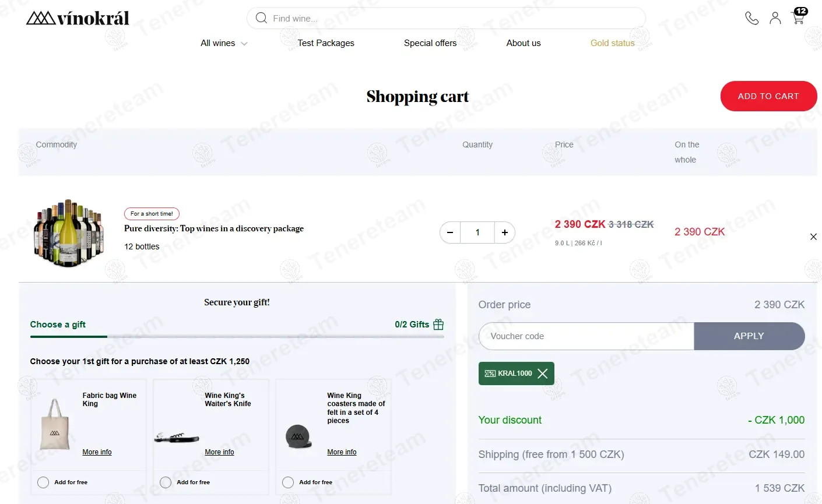Open the Gold status page
The height and width of the screenshot is (504, 822).
[x=613, y=43]
